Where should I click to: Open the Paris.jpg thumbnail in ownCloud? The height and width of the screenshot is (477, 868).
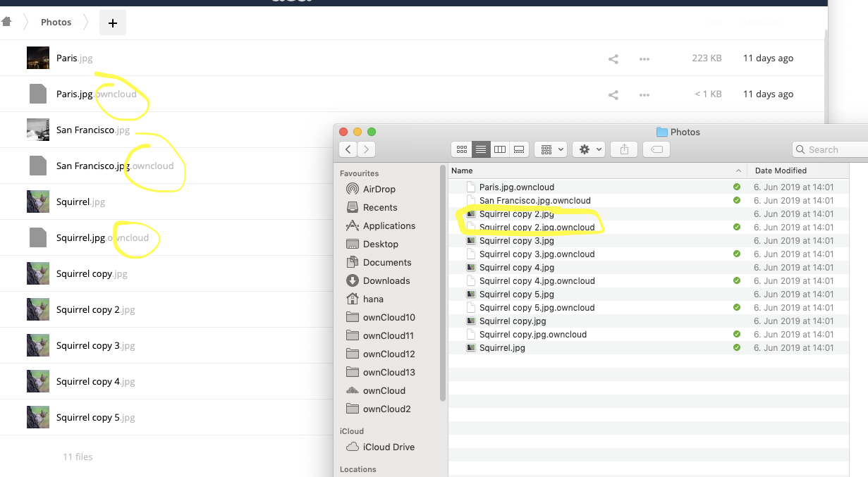[38, 58]
